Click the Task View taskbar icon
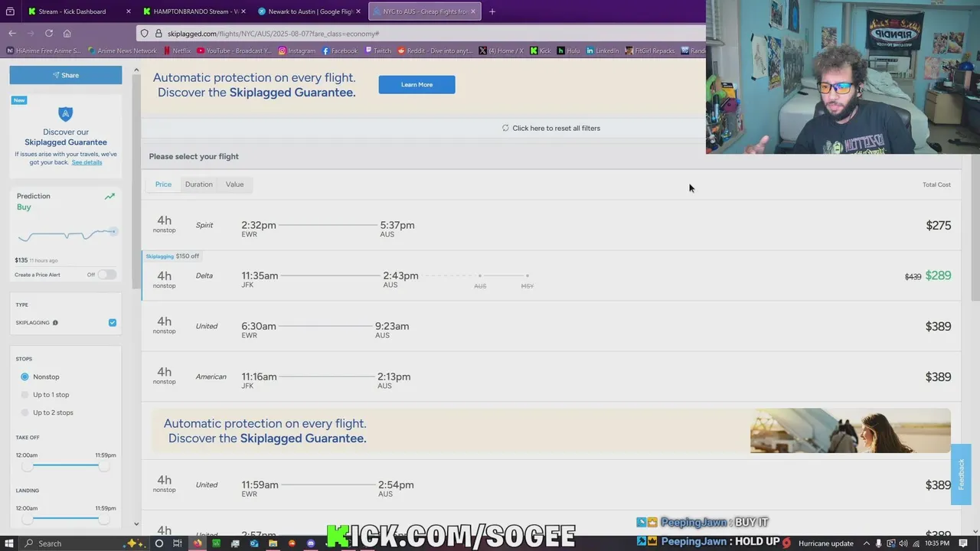This screenshot has width=980, height=551. [178, 543]
